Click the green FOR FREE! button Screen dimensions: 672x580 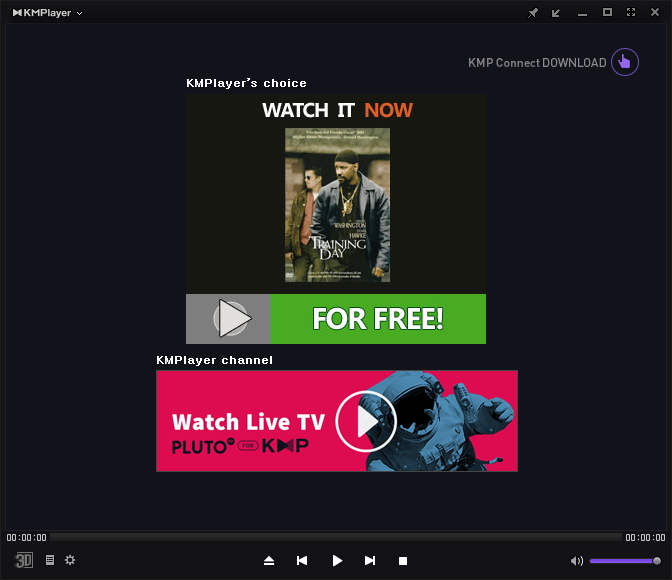tap(378, 319)
